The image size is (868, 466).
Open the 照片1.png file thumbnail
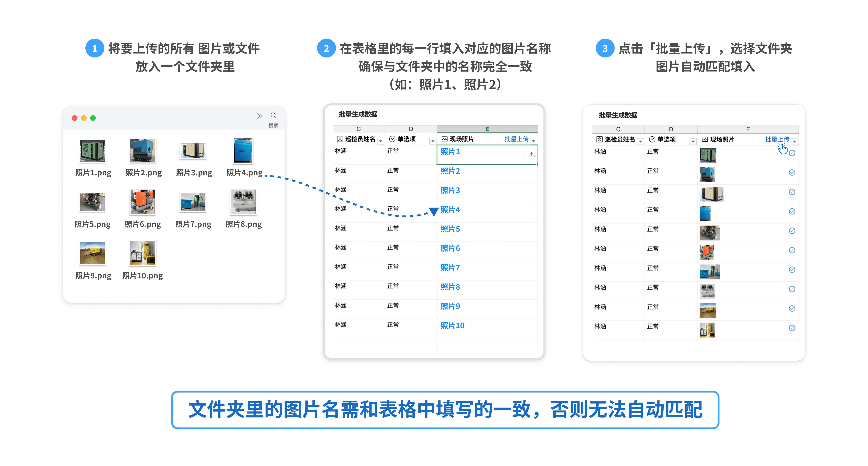click(92, 151)
